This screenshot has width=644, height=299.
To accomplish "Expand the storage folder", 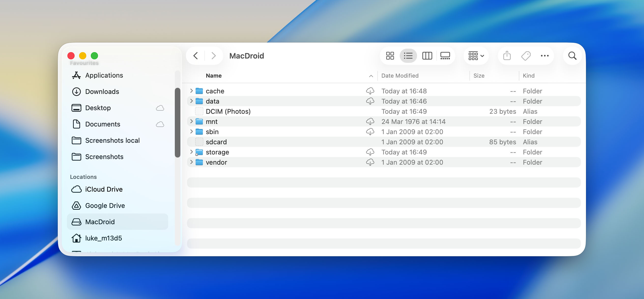I will [191, 152].
